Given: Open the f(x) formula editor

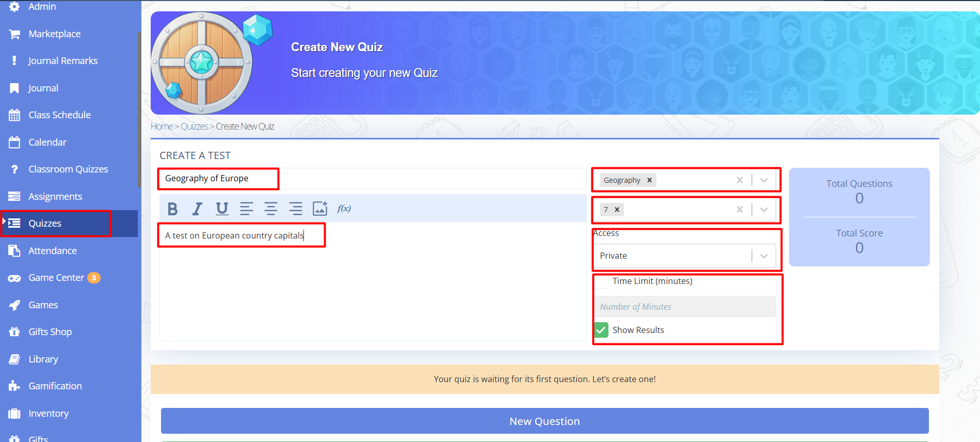Looking at the screenshot, I should coord(344,209).
